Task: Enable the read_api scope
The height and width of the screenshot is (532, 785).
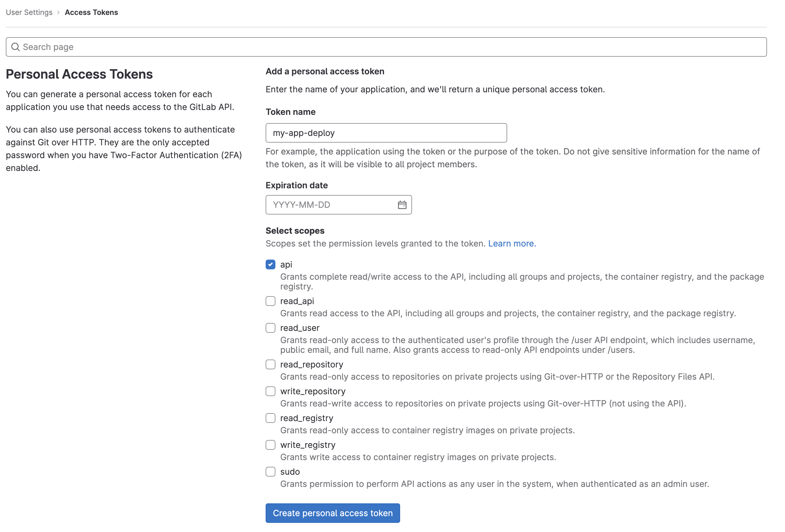Action: 271,301
